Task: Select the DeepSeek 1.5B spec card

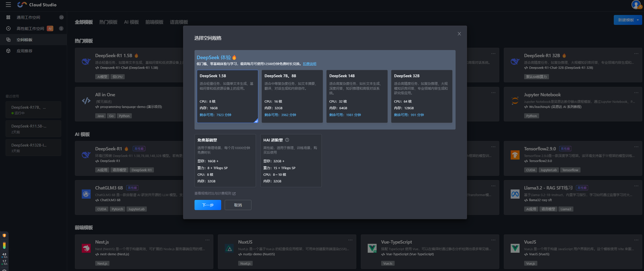Action: pyautogui.click(x=228, y=96)
